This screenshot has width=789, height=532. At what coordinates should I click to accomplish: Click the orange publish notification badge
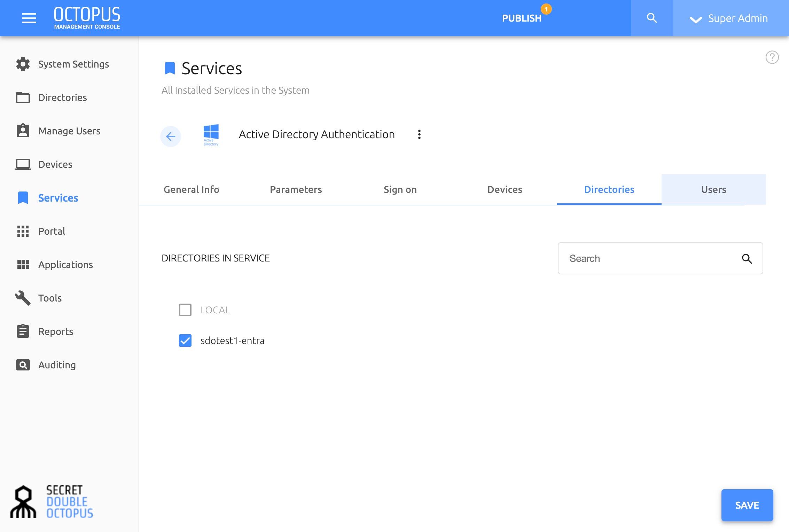point(546,9)
